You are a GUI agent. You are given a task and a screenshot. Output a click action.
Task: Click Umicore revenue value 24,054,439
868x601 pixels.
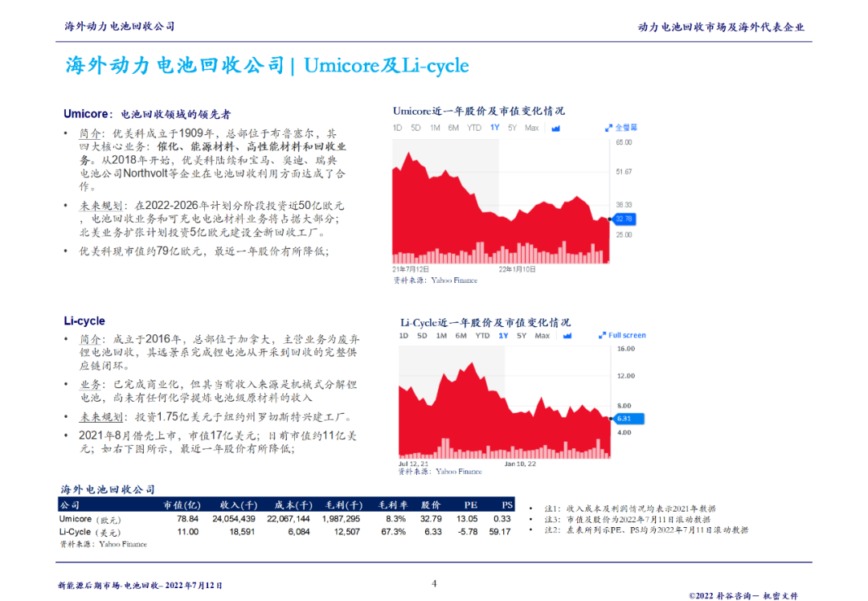[234, 518]
